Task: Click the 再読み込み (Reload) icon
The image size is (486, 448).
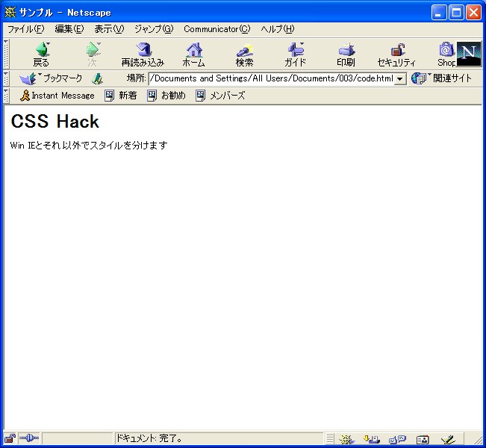Action: 143,55
